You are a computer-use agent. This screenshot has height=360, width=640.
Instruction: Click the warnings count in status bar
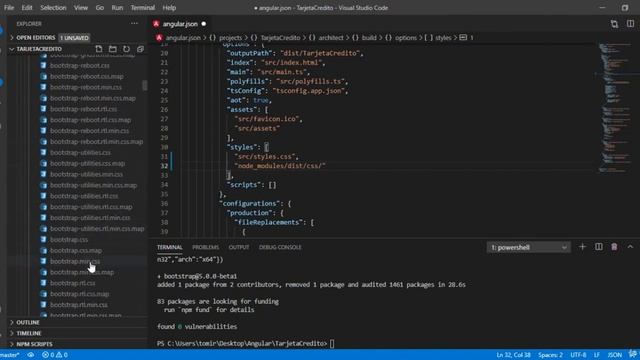tap(62, 355)
